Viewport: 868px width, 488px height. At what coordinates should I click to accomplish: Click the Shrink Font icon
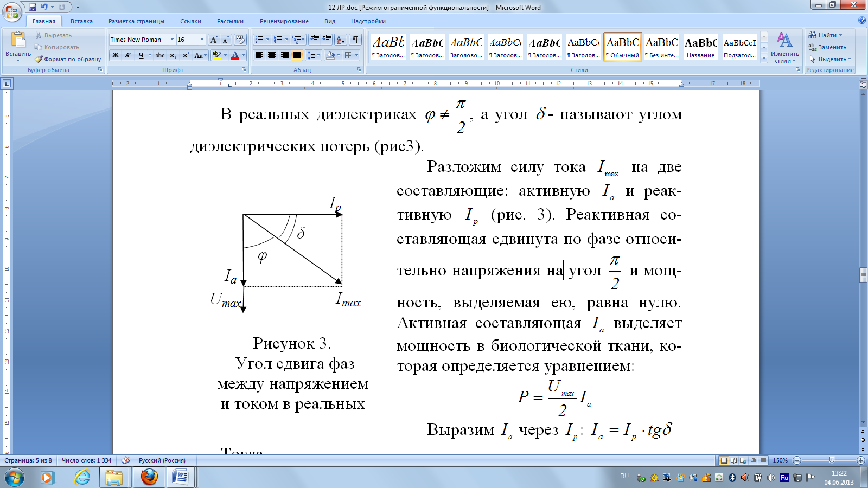click(x=226, y=40)
